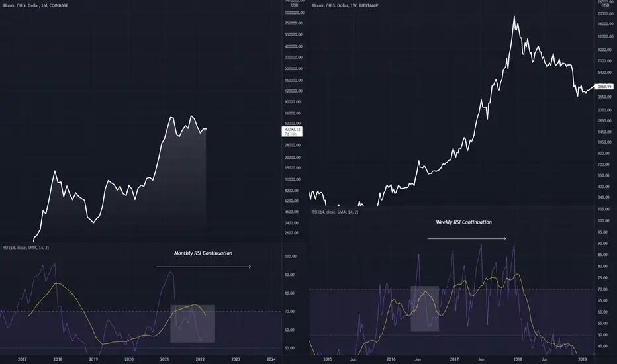
Task: Select the Monthly RSI Continuation text annotation
Action: coord(203,253)
